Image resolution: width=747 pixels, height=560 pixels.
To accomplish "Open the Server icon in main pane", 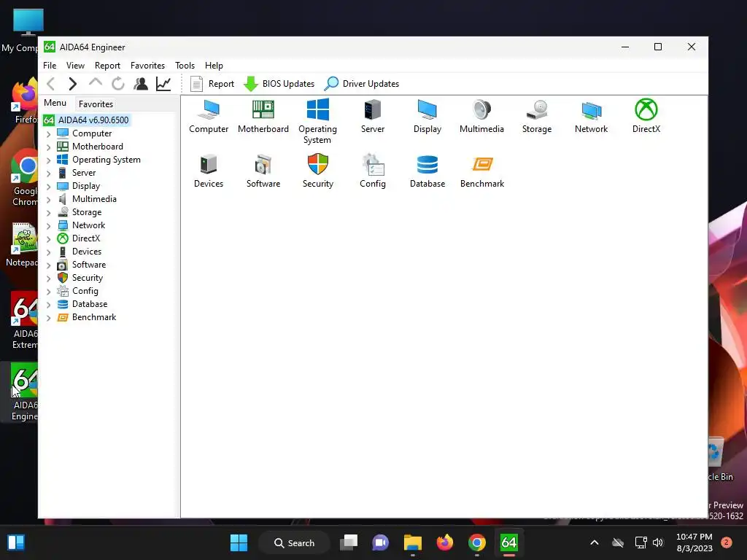I will pyautogui.click(x=373, y=116).
